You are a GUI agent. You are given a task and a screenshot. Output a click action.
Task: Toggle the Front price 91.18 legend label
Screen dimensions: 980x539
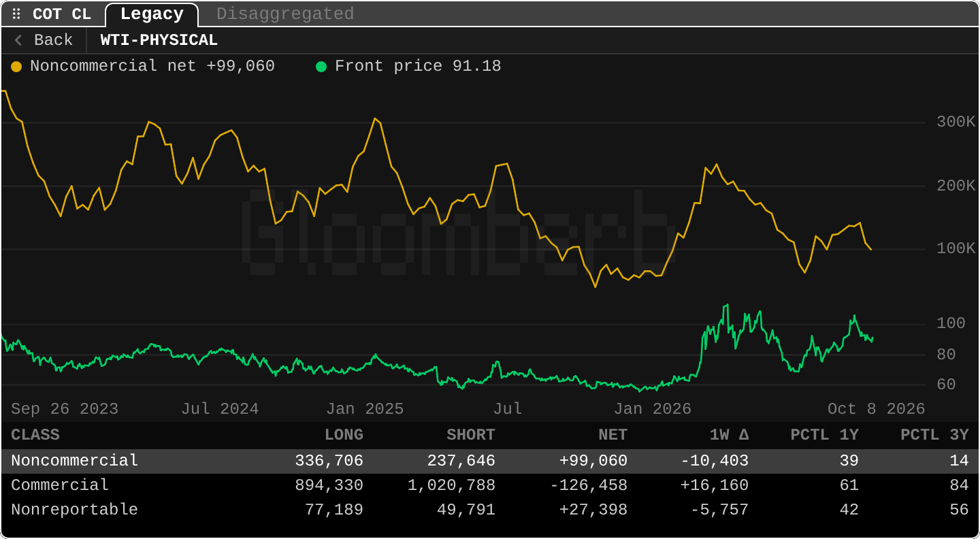(x=418, y=67)
